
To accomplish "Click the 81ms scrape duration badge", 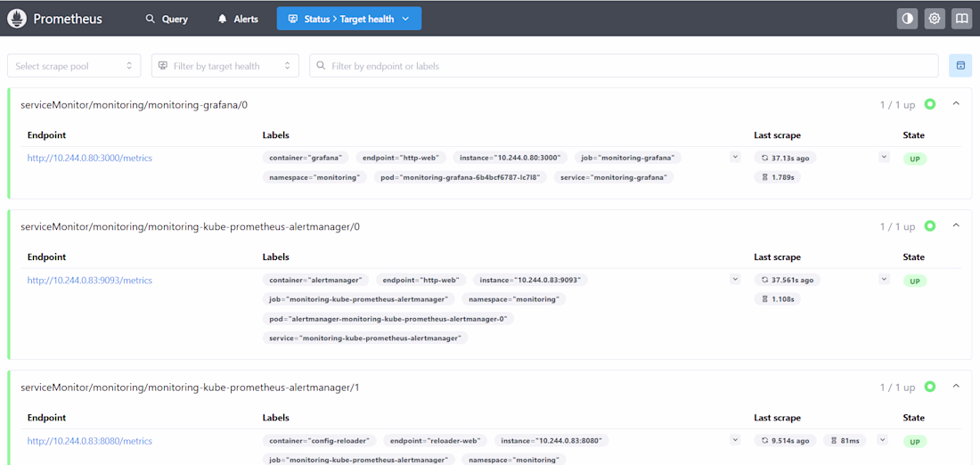I will click(x=845, y=441).
